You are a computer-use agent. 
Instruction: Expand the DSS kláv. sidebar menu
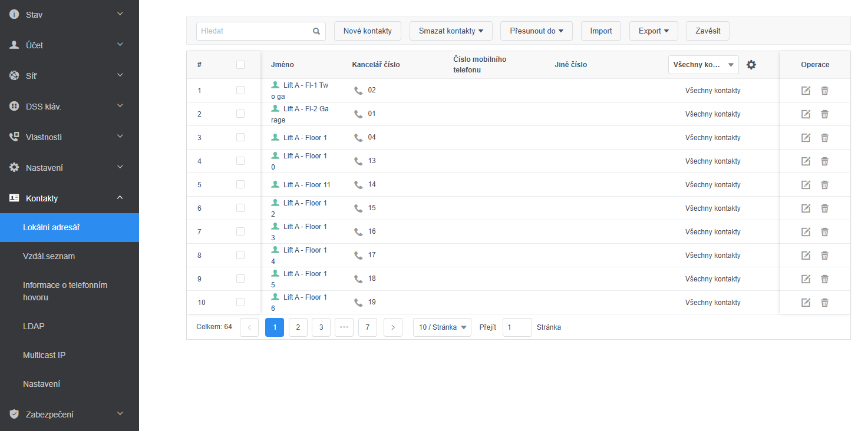(70, 107)
